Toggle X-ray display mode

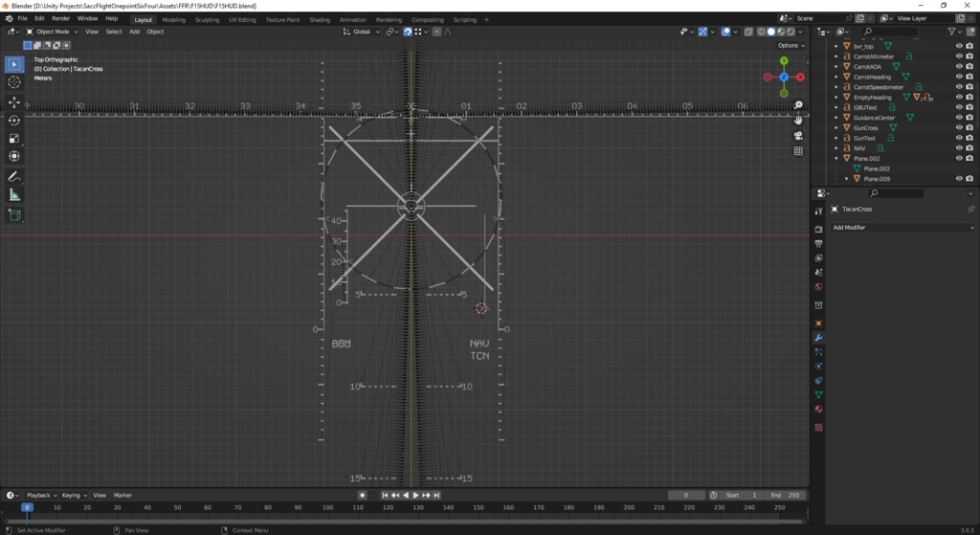point(748,32)
